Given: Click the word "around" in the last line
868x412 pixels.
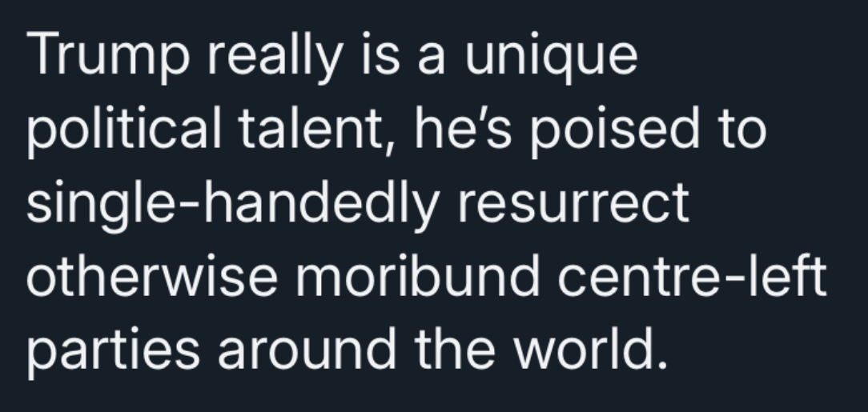Looking at the screenshot, I should point(307,350).
